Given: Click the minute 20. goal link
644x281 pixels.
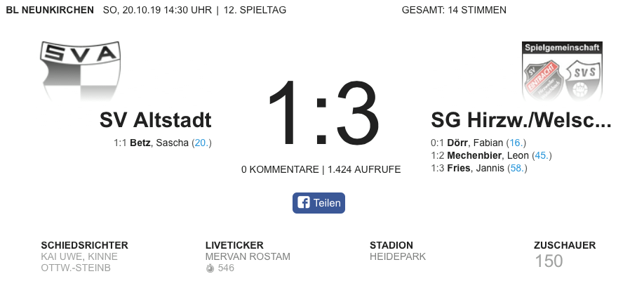Looking at the screenshot, I should point(201,143).
